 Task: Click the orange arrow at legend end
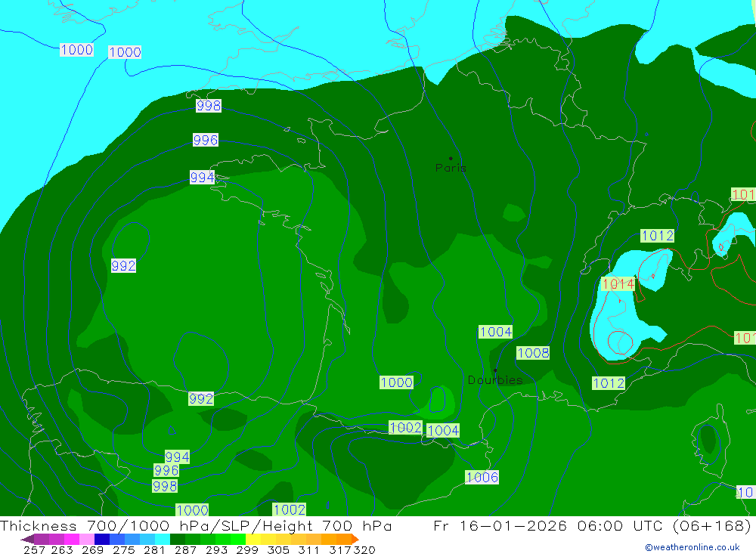pyautogui.click(x=354, y=539)
